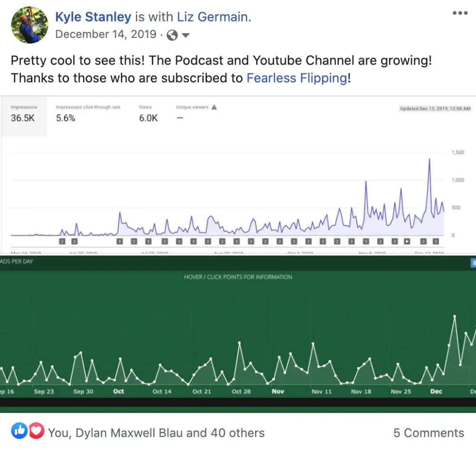
Task: Open Kyle Stanley's profile link
Action: (93, 17)
